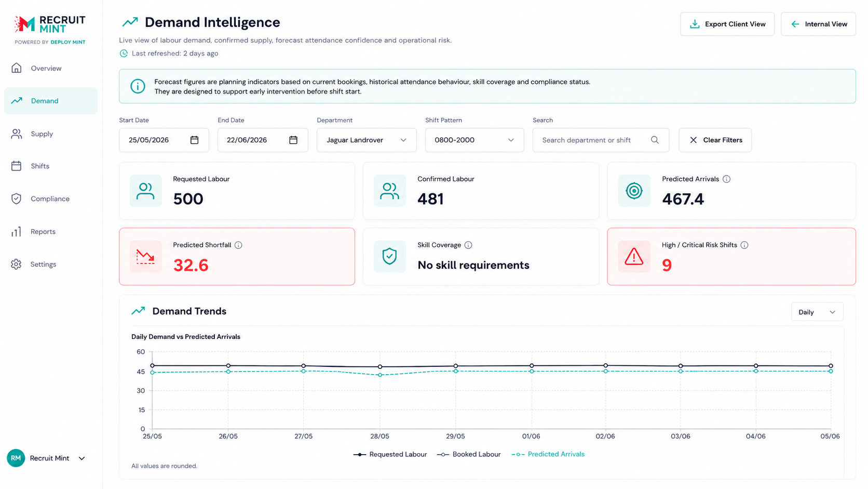This screenshot has height=489, width=868.
Task: Toggle Requested Labour series in chart legend
Action: tap(390, 454)
